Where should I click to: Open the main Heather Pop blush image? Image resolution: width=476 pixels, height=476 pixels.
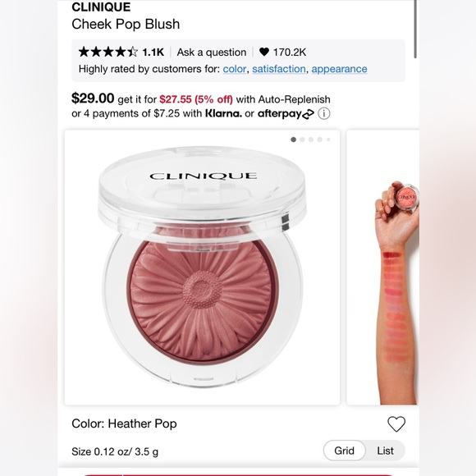click(202, 268)
